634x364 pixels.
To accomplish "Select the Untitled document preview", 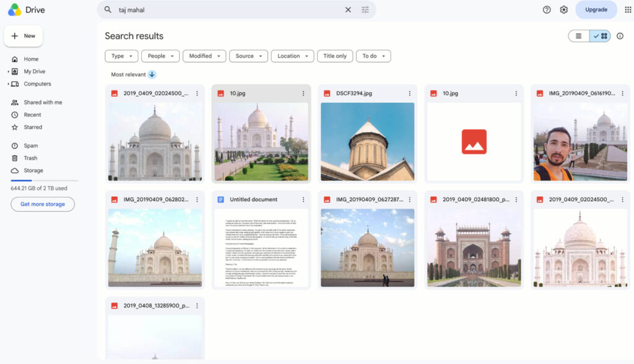I will click(261, 248).
